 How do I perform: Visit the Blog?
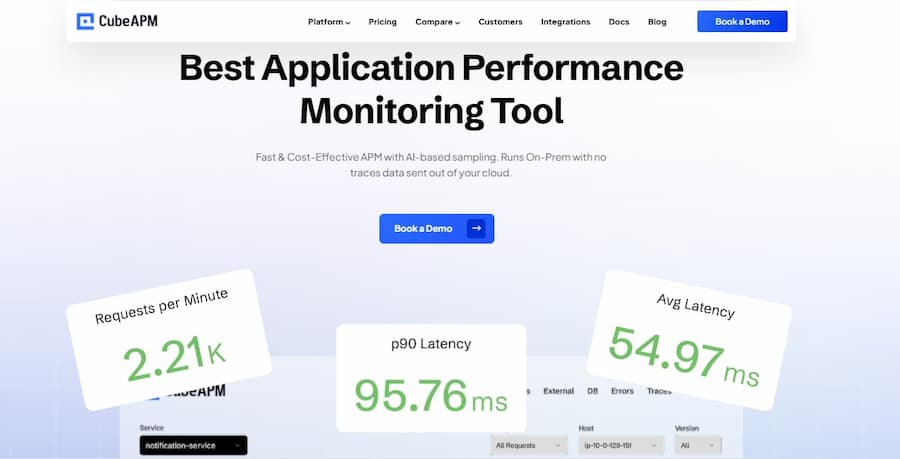657,22
